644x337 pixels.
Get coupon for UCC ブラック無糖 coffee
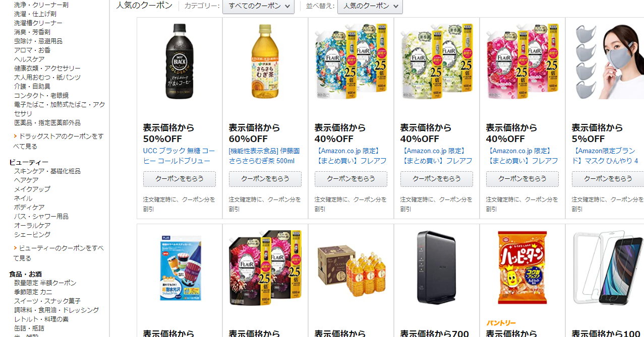180,179
